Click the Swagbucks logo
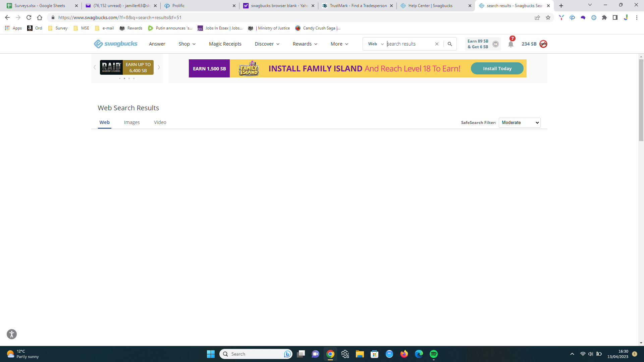This screenshot has width=644, height=362. tap(115, 44)
